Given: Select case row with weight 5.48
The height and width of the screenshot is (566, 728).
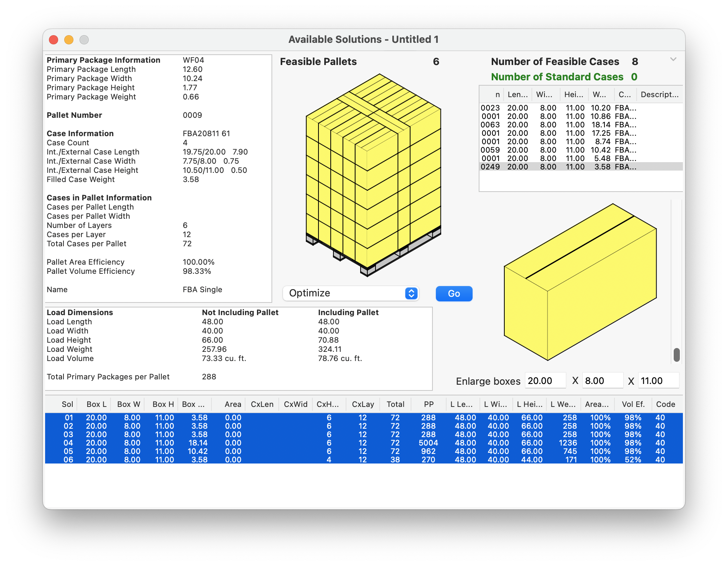Looking at the screenshot, I should pyautogui.click(x=581, y=158).
